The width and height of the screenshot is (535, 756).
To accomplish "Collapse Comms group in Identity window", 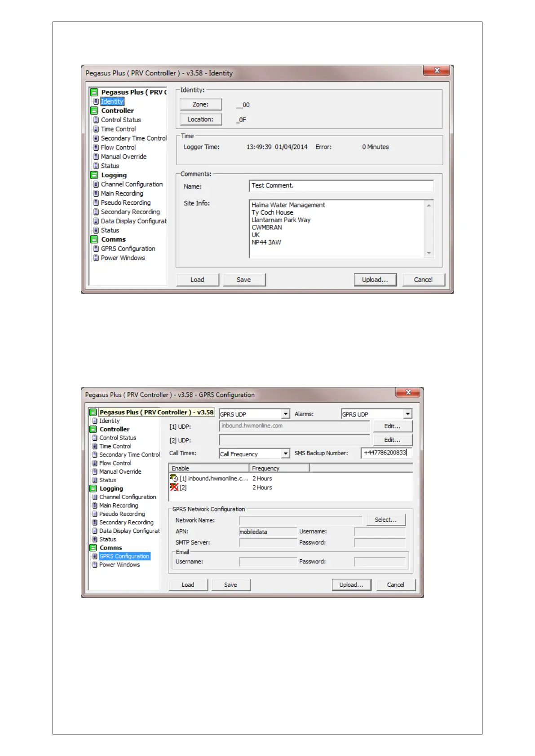I will point(94,239).
